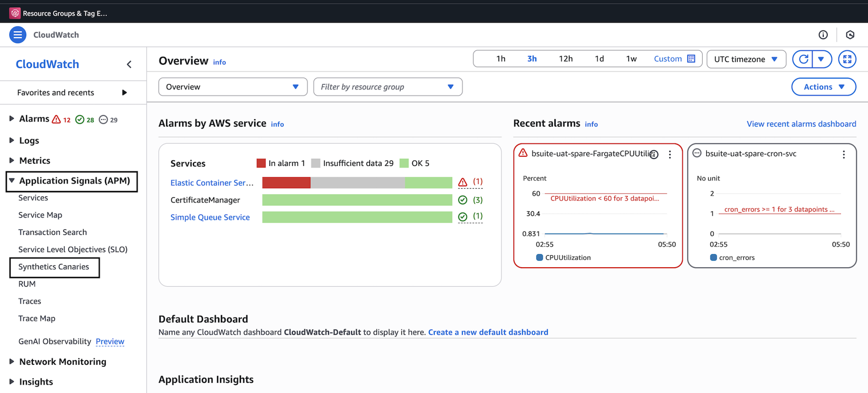This screenshot has height=393, width=868.
Task: Open three-dot menu on cron-svc alarm card
Action: click(843, 154)
